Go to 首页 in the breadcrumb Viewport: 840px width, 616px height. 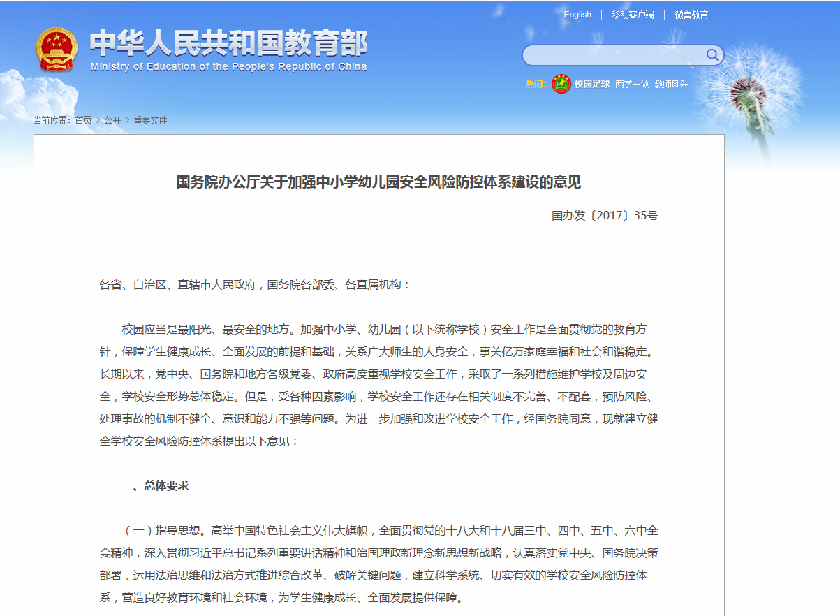[x=83, y=120]
